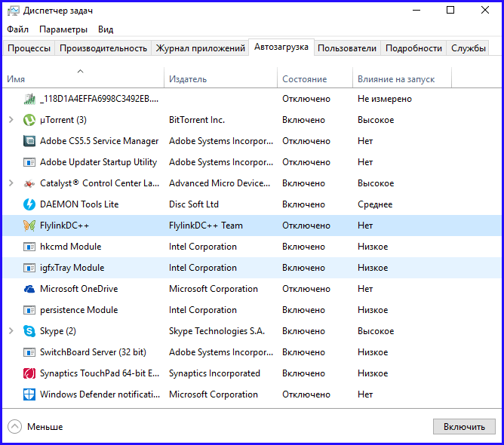This screenshot has height=445, width=504.
Task: Click the hkcmd Module icon
Action: tap(29, 247)
